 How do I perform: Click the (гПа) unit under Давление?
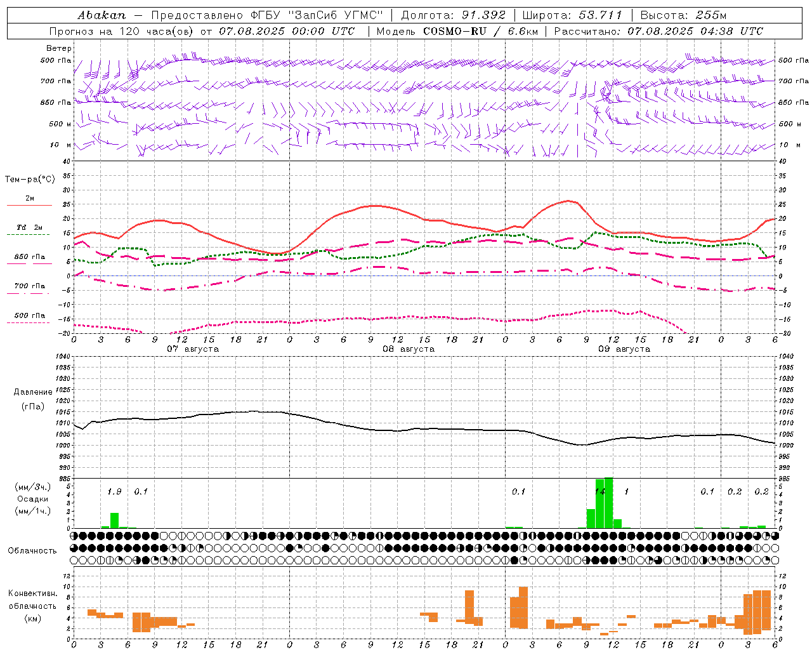pos(33,407)
